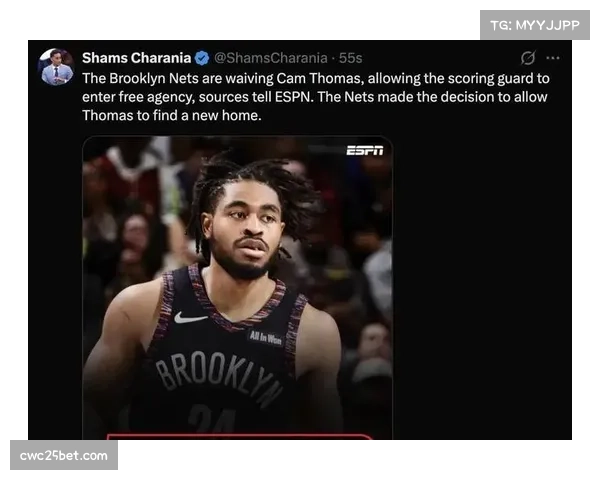Viewport: 600px width, 480px height.
Task: Click the "TG: MYYJJPP" watermark label
Action: click(x=535, y=25)
